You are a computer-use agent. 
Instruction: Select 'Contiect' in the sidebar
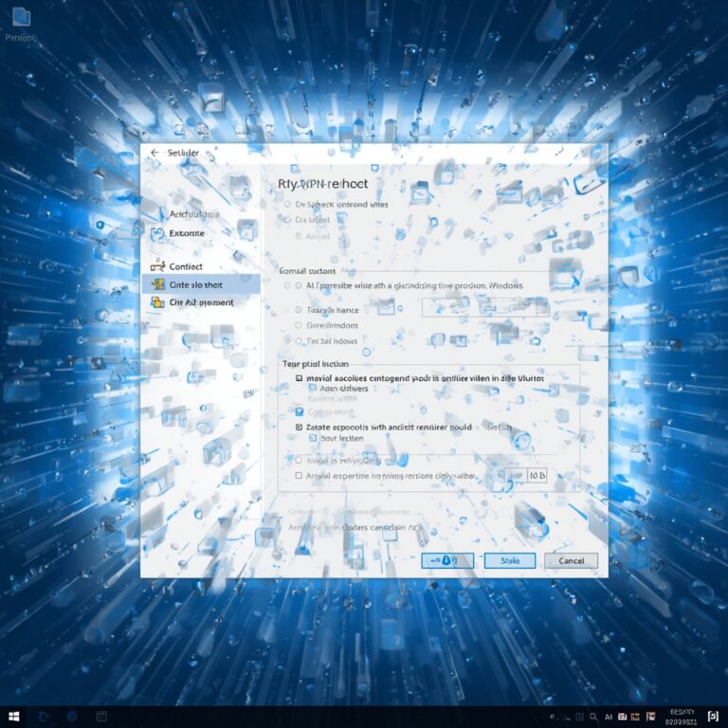point(186,266)
